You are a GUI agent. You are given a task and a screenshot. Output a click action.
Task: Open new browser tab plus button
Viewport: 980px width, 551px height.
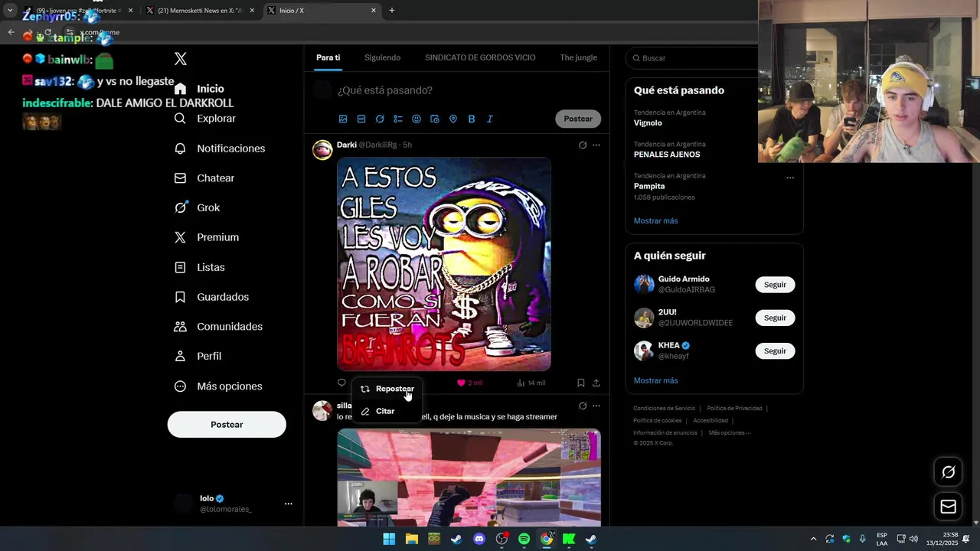392,11
